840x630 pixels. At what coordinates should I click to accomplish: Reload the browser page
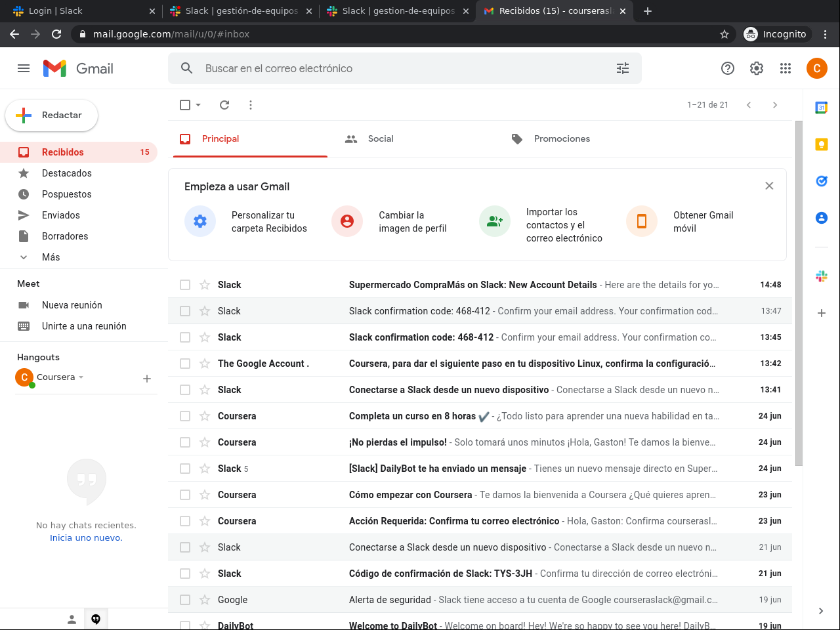click(x=56, y=34)
